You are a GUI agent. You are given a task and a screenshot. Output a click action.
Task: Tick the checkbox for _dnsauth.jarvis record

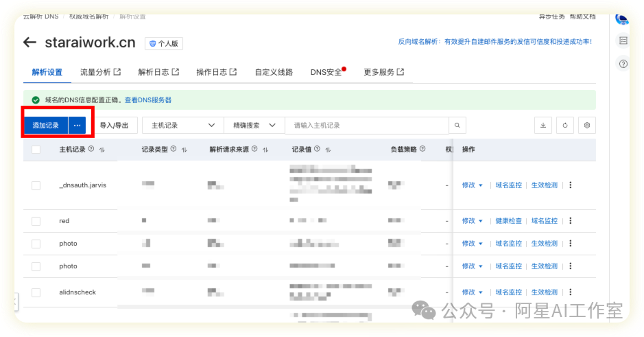pyautogui.click(x=36, y=185)
